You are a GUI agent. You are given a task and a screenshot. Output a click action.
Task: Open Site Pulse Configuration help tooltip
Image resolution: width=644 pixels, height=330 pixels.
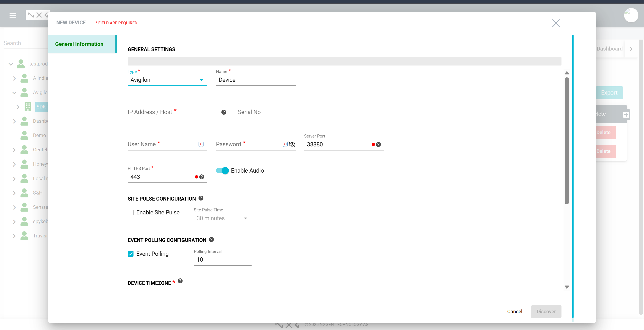tap(201, 198)
